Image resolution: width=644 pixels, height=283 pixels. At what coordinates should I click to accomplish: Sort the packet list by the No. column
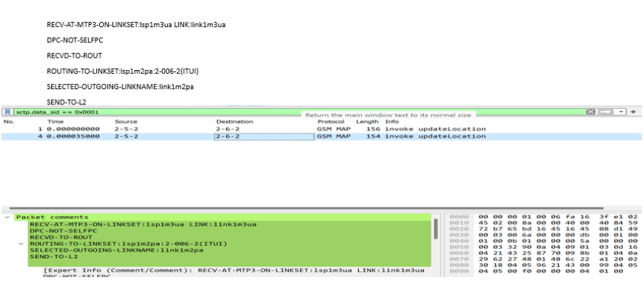tap(9, 122)
